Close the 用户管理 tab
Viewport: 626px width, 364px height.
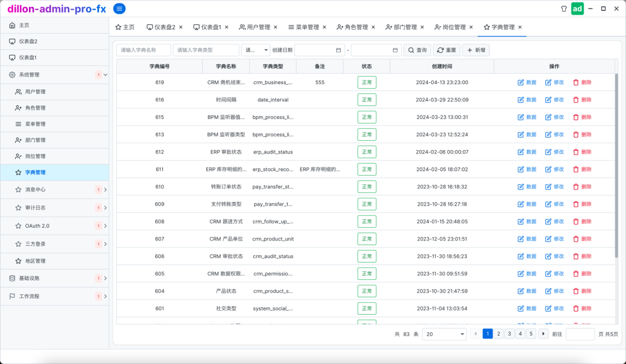[x=275, y=27]
